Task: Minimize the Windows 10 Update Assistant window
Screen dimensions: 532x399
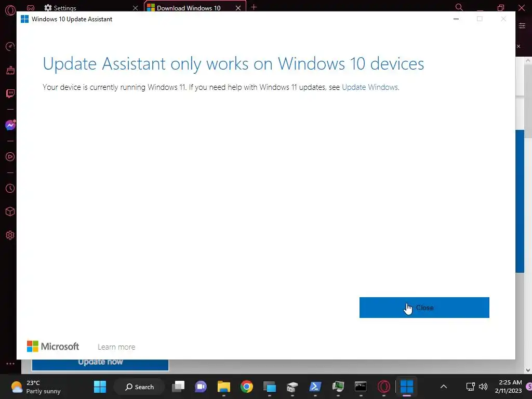Action: tap(456, 19)
